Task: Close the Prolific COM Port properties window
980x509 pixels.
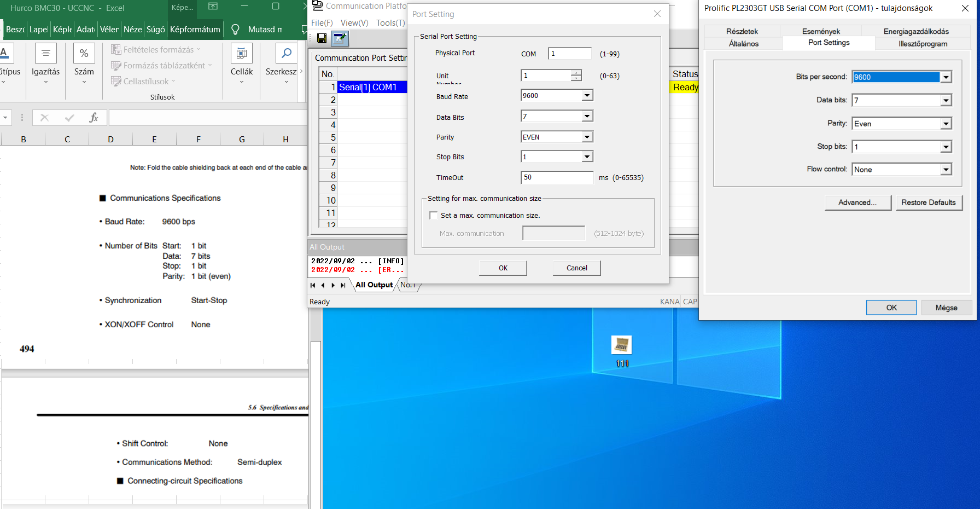Action: [x=965, y=8]
